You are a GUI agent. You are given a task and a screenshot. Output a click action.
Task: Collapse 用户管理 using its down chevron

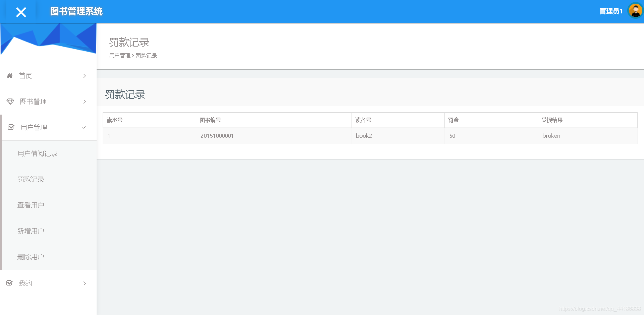click(x=84, y=127)
